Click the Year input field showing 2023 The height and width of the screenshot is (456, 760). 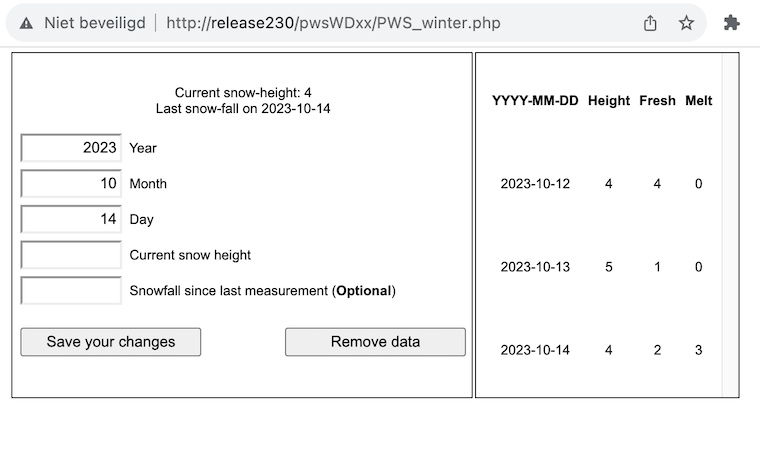pyautogui.click(x=71, y=148)
